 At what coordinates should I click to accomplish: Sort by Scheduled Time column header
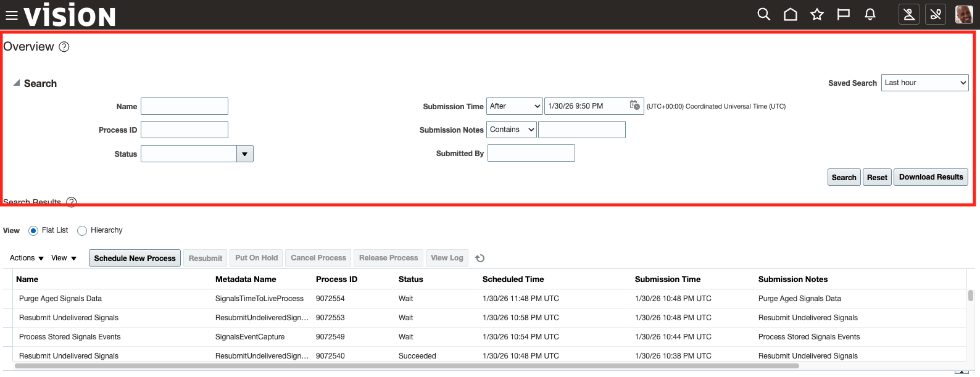coord(513,280)
